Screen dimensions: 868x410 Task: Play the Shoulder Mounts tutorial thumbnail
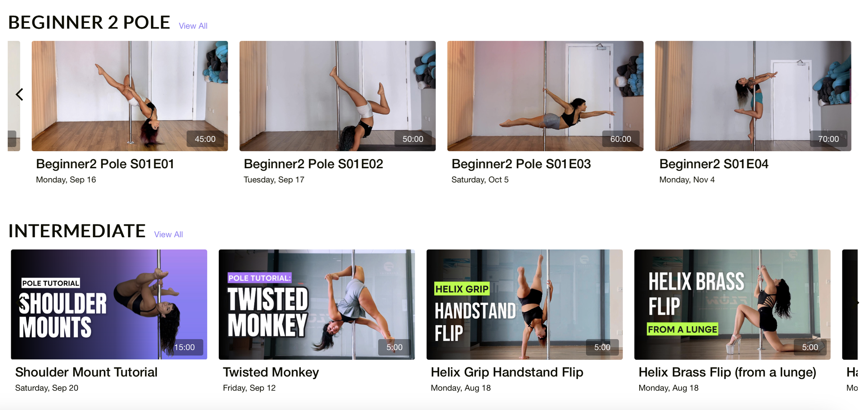109,304
